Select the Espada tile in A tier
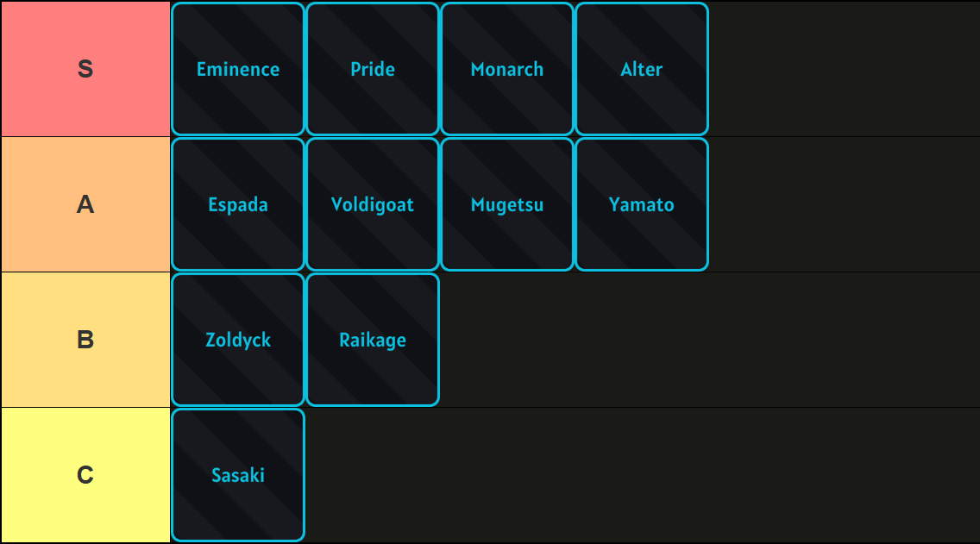The width and height of the screenshot is (980, 544). point(237,204)
